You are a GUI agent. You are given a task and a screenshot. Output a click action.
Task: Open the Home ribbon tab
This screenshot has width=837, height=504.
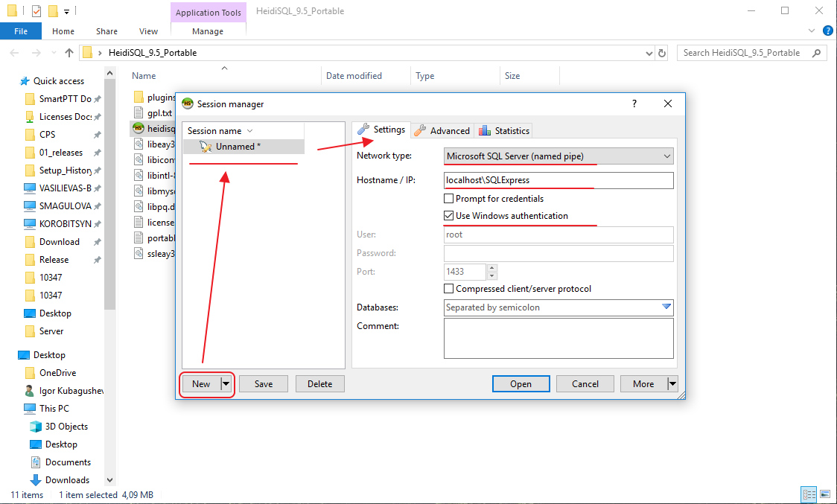[x=63, y=31]
